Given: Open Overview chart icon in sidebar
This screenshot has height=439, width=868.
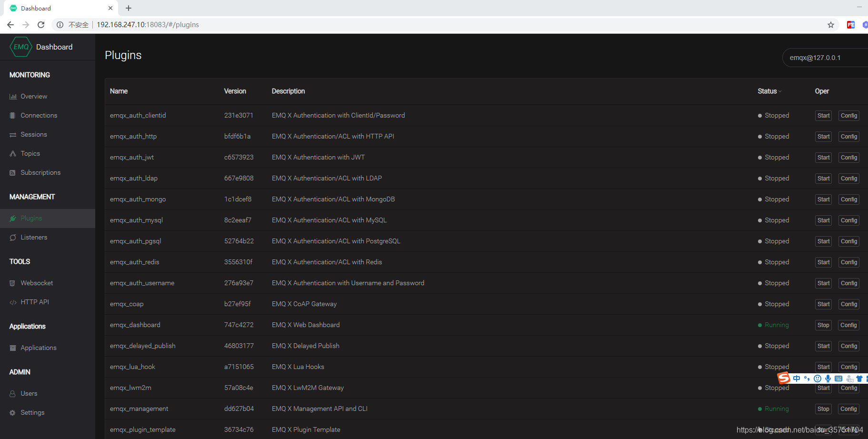Looking at the screenshot, I should tap(13, 97).
